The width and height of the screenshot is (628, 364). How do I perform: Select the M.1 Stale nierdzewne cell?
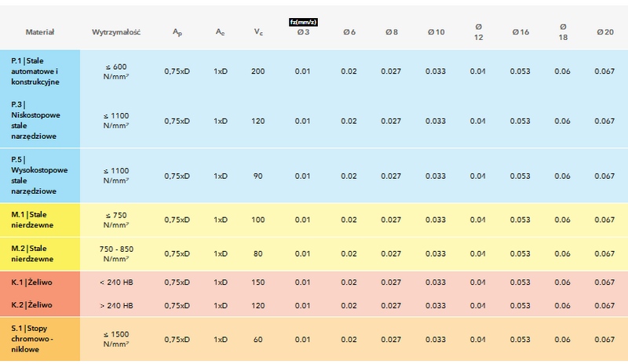click(39, 220)
